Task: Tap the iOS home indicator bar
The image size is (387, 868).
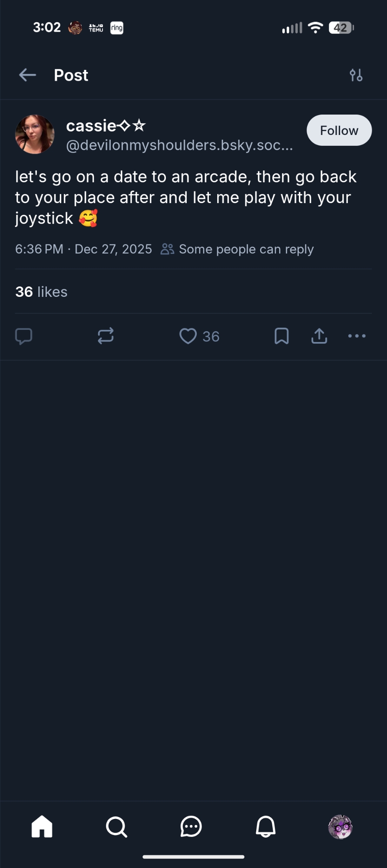Action: pos(193,857)
